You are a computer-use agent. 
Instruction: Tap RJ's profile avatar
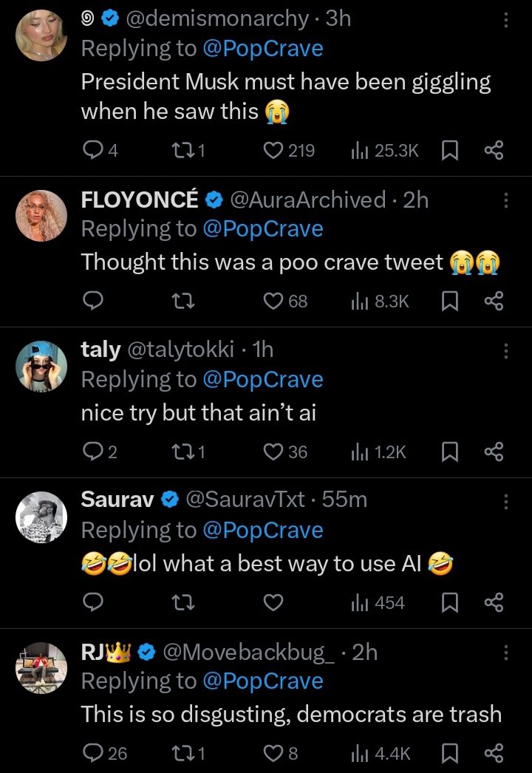[41, 667]
